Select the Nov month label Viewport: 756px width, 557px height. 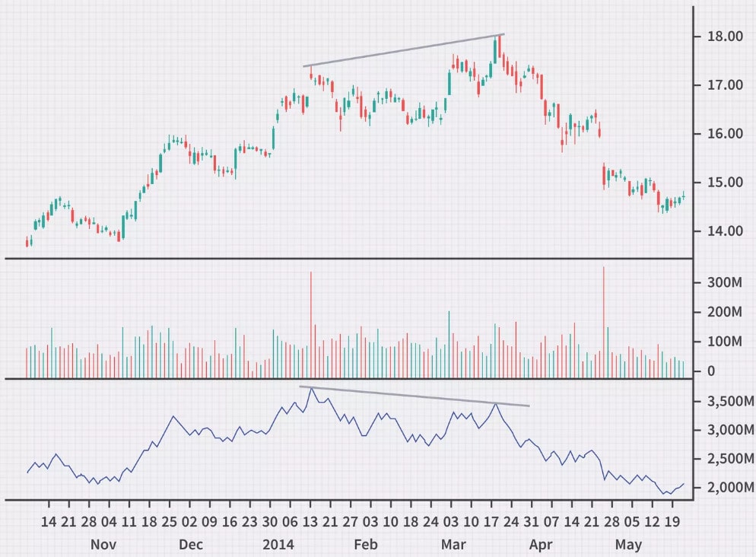103,545
